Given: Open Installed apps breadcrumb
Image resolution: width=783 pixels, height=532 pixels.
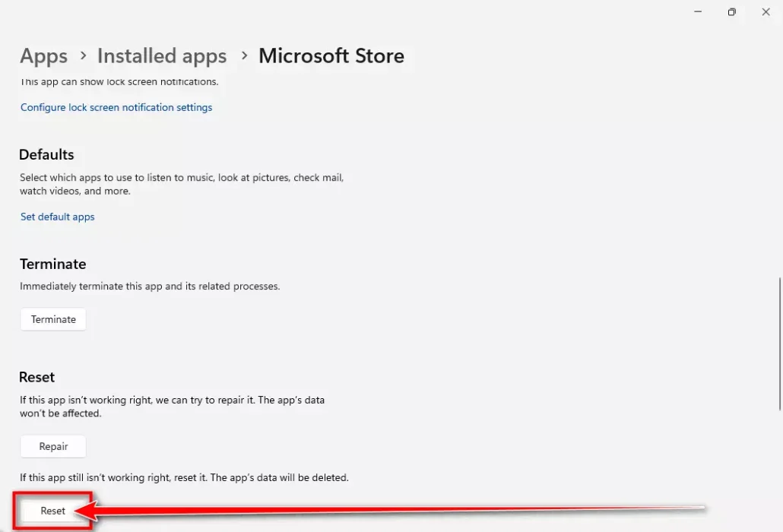Looking at the screenshot, I should point(162,56).
